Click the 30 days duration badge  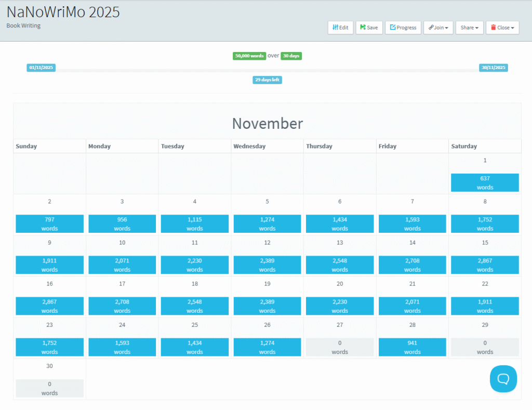291,56
